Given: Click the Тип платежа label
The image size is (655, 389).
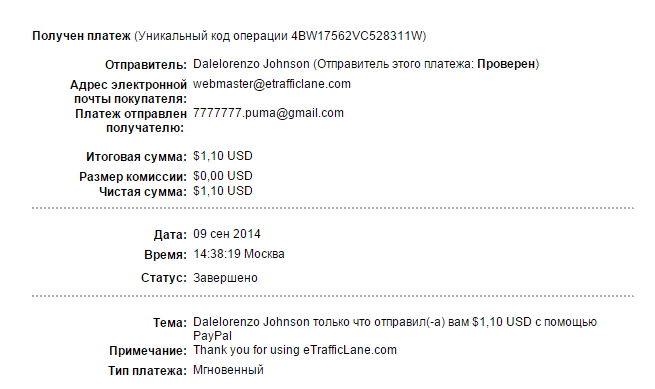Looking at the screenshot, I should (x=147, y=371).
